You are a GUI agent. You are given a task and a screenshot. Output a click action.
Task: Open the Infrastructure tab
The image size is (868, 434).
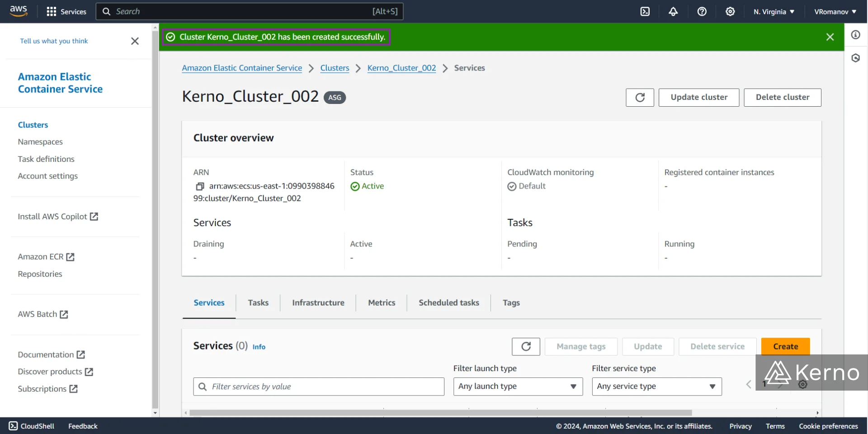point(318,303)
